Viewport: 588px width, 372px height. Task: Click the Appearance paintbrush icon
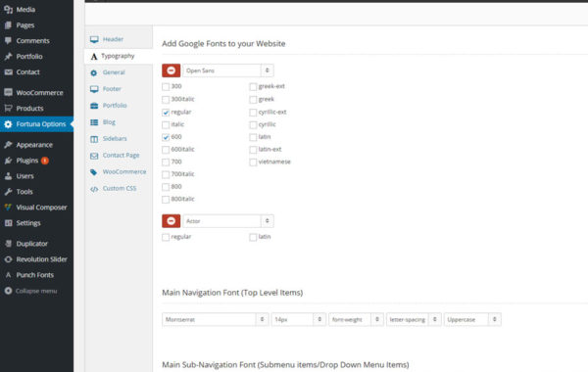pyautogui.click(x=8, y=145)
